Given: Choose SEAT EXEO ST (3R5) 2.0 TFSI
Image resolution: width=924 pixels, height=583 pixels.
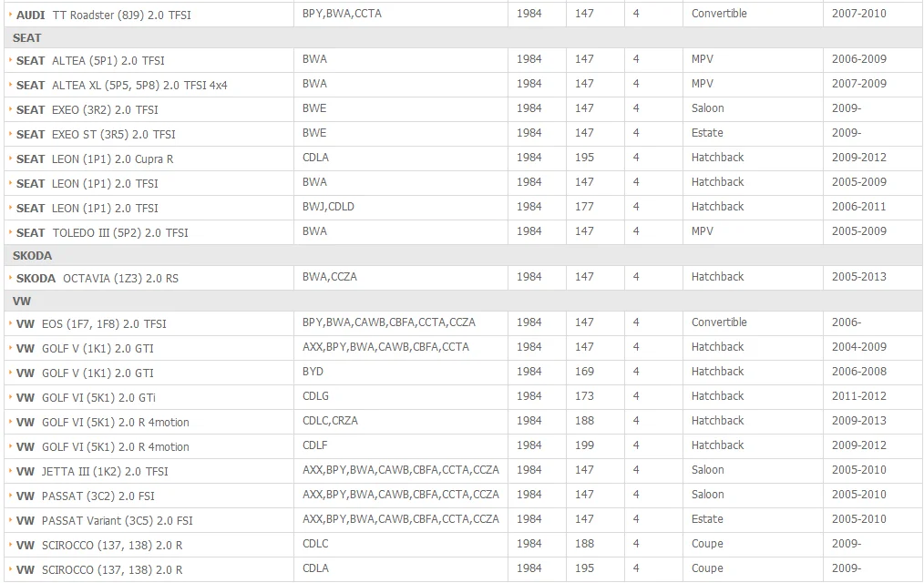Looking at the screenshot, I should coord(96,135).
